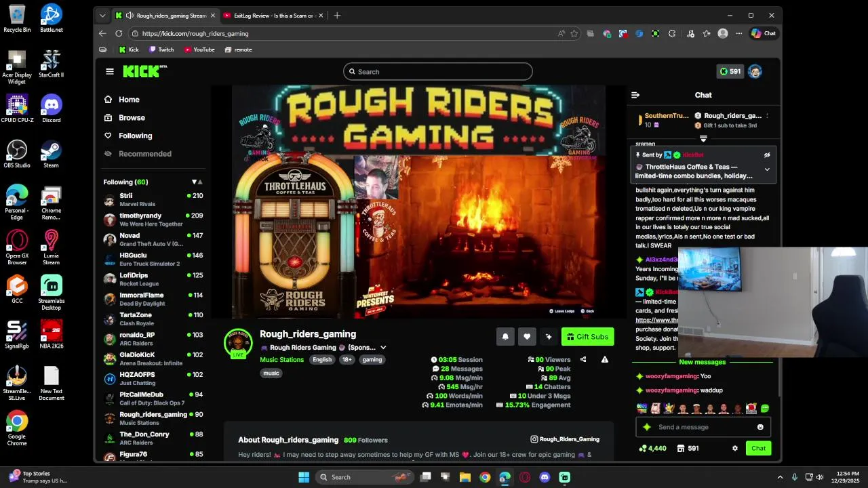Open a new browser tab
This screenshot has width=868, height=488.
tap(337, 16)
